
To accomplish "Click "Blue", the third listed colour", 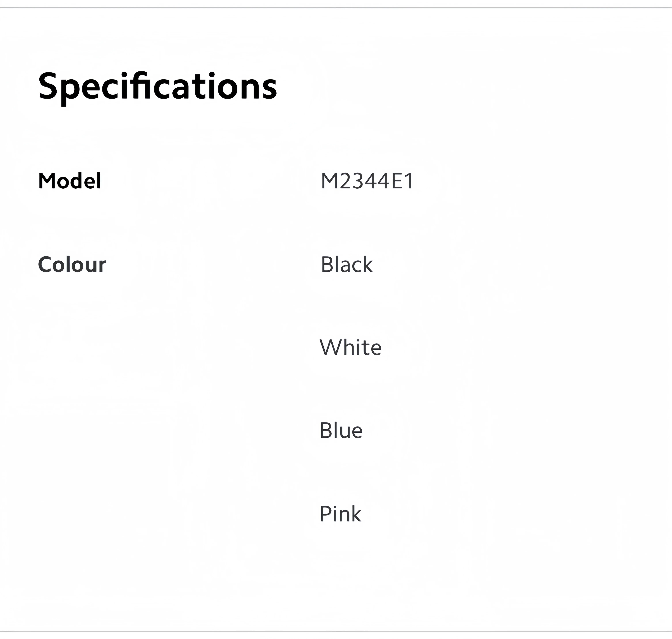I will [x=341, y=431].
